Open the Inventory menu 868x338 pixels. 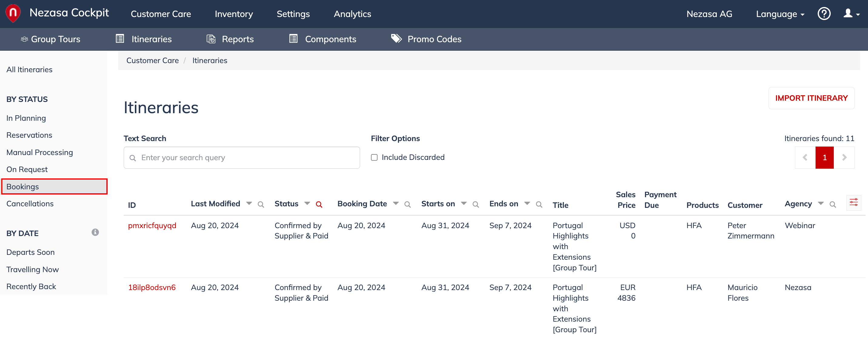(x=234, y=14)
